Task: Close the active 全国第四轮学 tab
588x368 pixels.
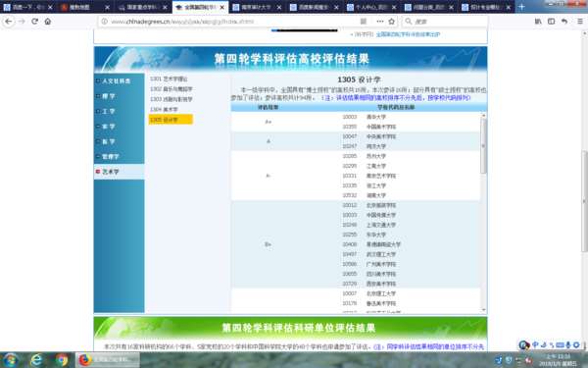Action: [x=222, y=7]
